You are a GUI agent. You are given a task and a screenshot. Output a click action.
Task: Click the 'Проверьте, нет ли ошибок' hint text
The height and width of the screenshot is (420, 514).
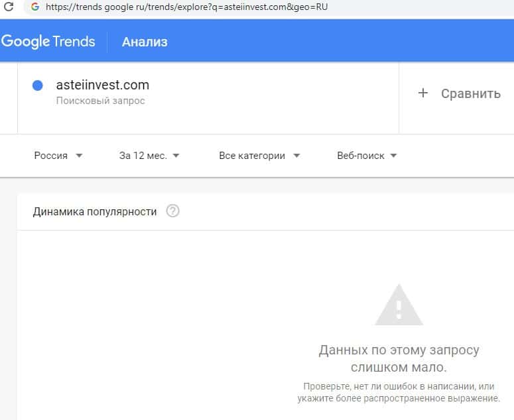(x=399, y=392)
